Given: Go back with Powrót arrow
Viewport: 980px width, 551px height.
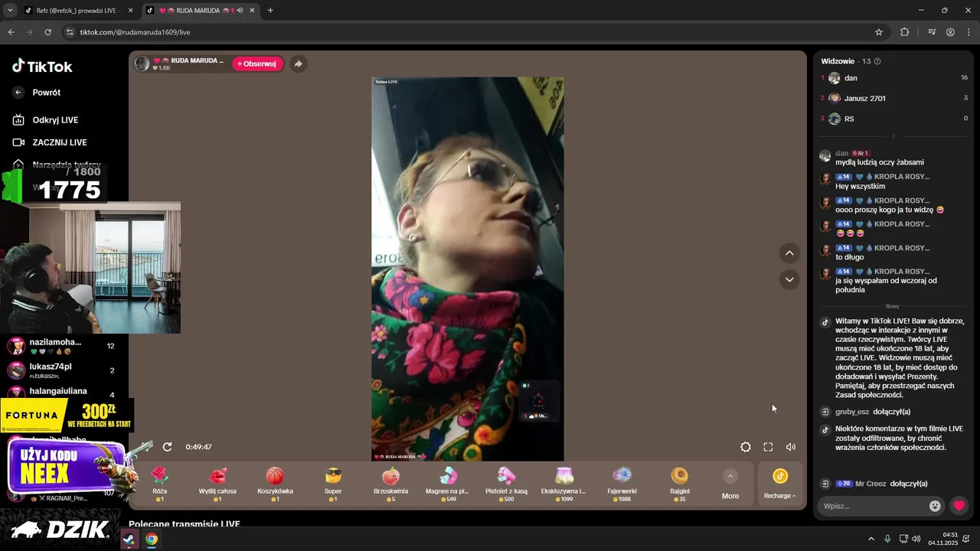Looking at the screenshot, I should (19, 93).
